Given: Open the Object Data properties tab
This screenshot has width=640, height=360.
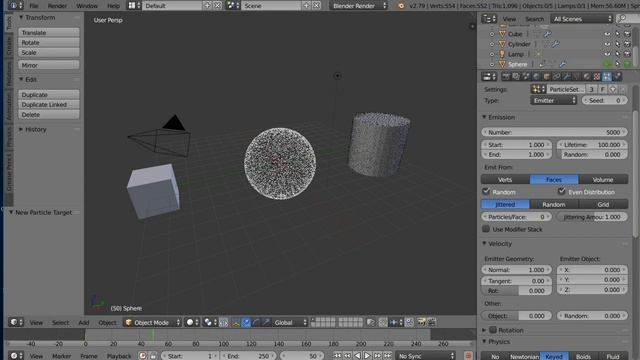Looking at the screenshot, I should pos(576,76).
